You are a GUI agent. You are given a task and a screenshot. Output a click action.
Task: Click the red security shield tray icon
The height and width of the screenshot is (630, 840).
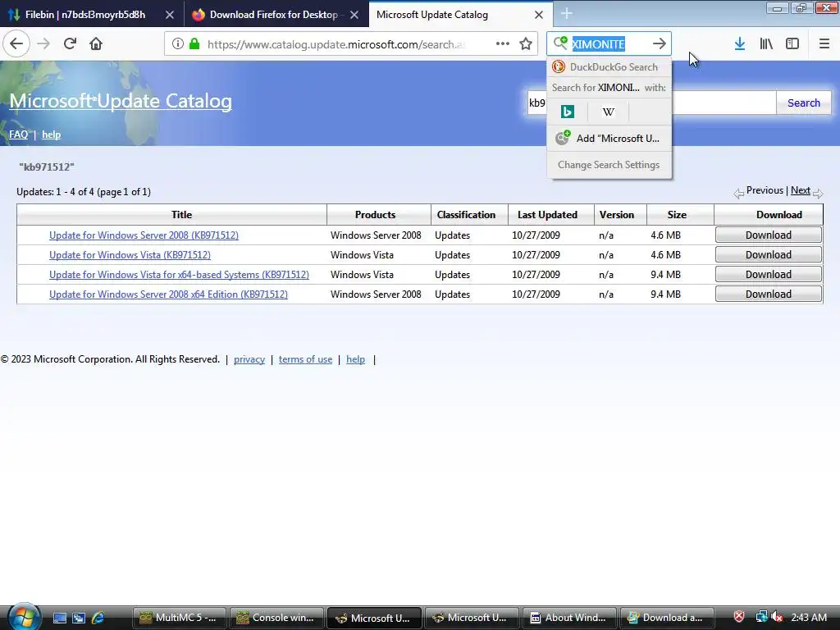[x=739, y=617]
